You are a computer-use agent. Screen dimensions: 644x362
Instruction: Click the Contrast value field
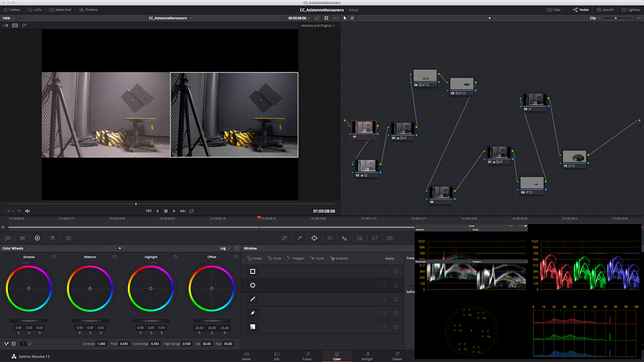[100, 344]
